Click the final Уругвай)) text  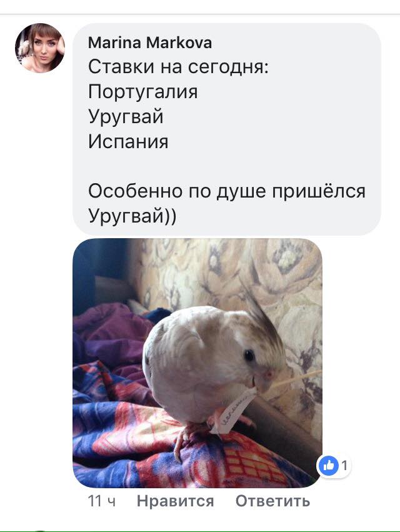[x=132, y=216]
